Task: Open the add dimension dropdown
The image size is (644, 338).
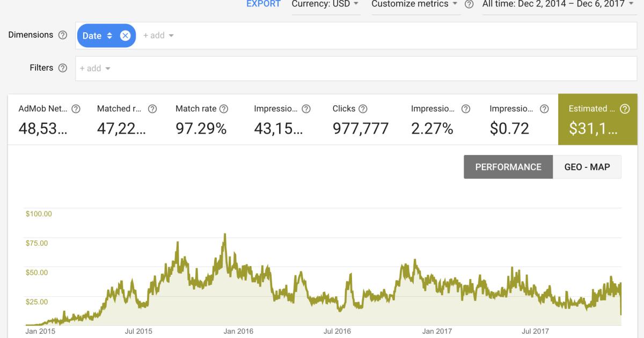Action: (158, 35)
